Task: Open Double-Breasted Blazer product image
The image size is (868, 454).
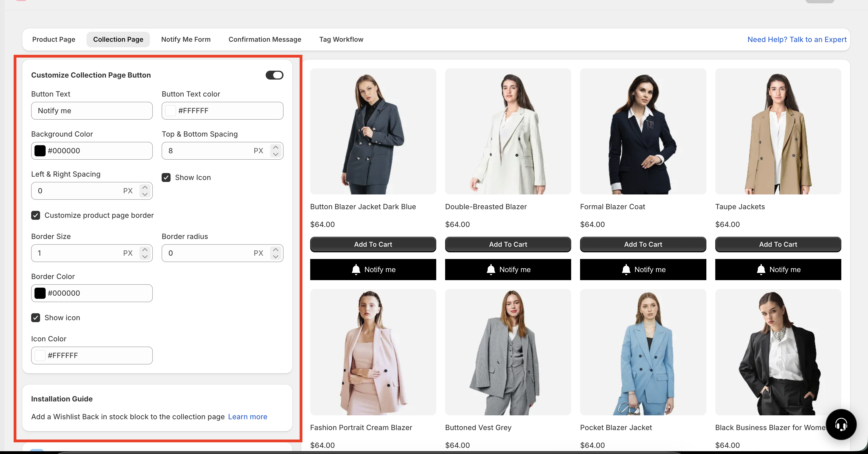Action: click(x=508, y=132)
